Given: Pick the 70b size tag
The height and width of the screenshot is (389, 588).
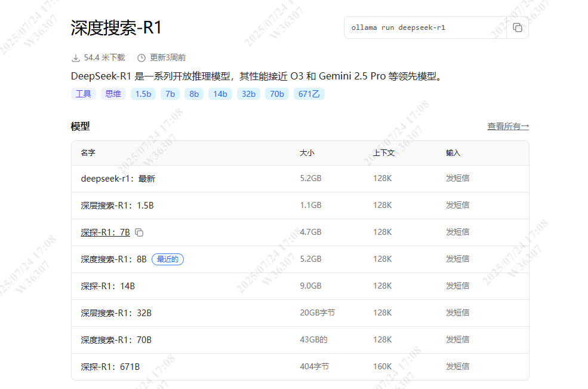Looking at the screenshot, I should click(277, 94).
